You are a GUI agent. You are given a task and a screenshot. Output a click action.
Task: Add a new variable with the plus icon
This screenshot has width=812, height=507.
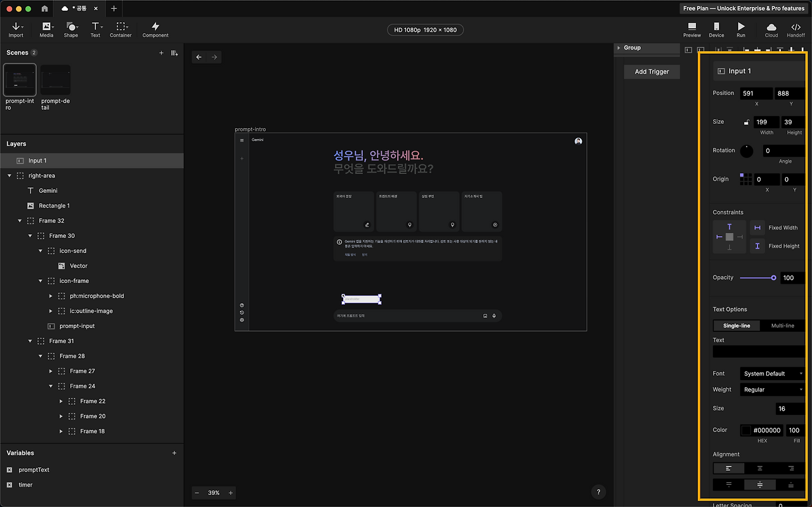pos(174,453)
